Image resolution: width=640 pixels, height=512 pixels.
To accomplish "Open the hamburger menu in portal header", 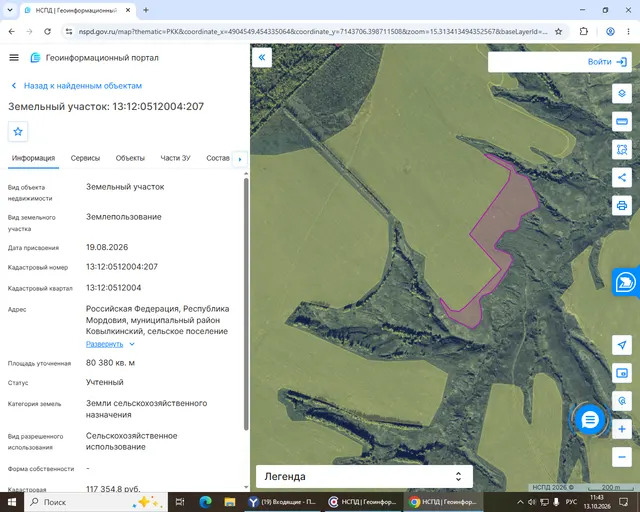I will pos(14,58).
